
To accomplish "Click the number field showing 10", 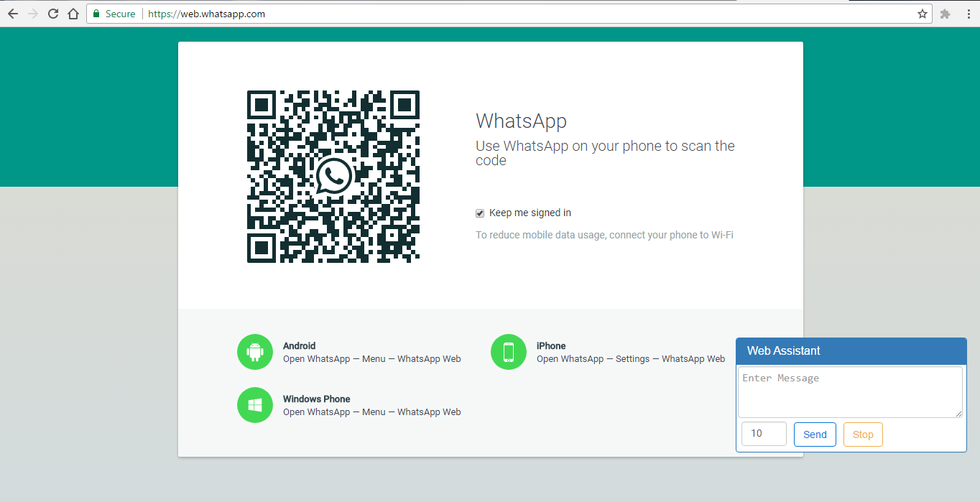I will pyautogui.click(x=764, y=434).
